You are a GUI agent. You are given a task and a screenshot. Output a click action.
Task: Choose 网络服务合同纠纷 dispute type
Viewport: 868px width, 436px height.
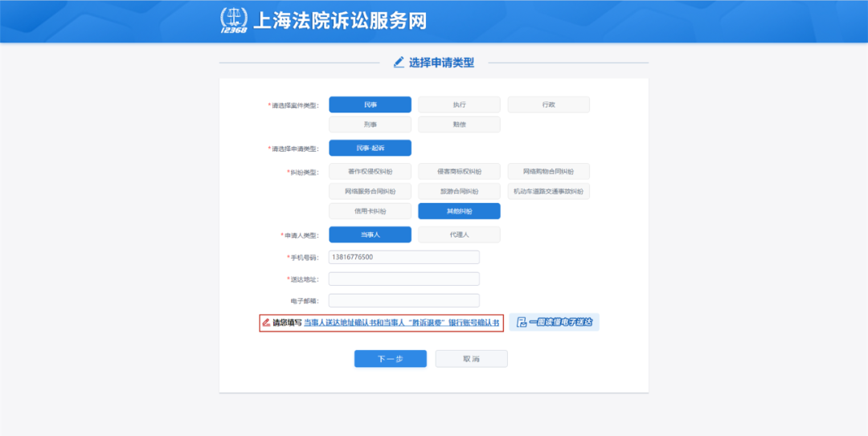pyautogui.click(x=370, y=191)
